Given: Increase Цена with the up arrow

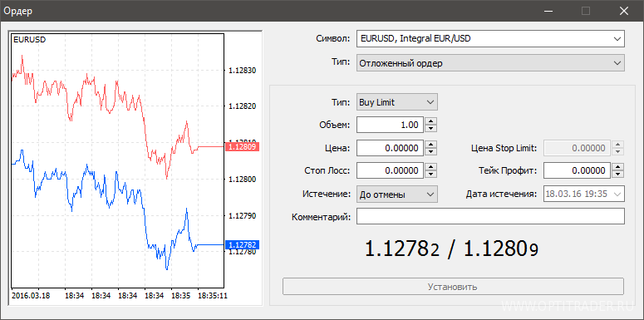Looking at the screenshot, I should (430, 144).
